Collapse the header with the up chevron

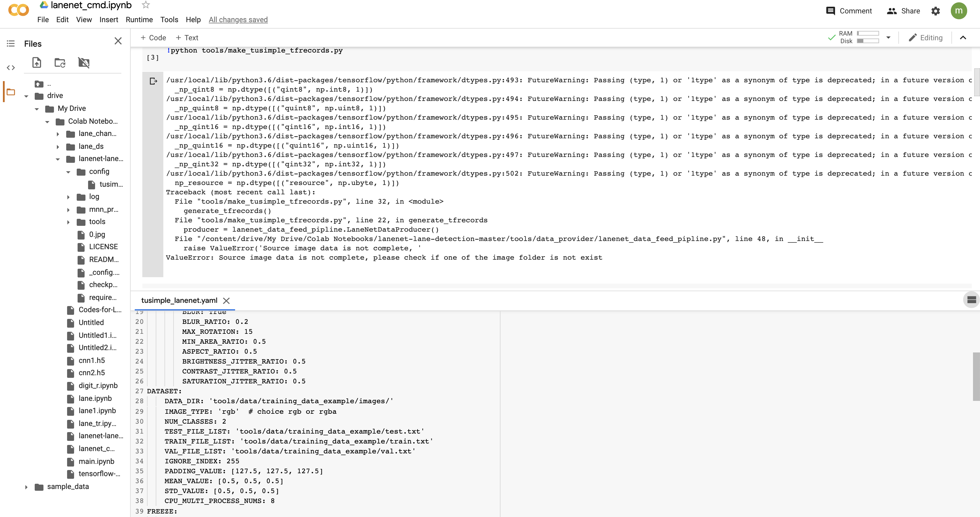963,38
